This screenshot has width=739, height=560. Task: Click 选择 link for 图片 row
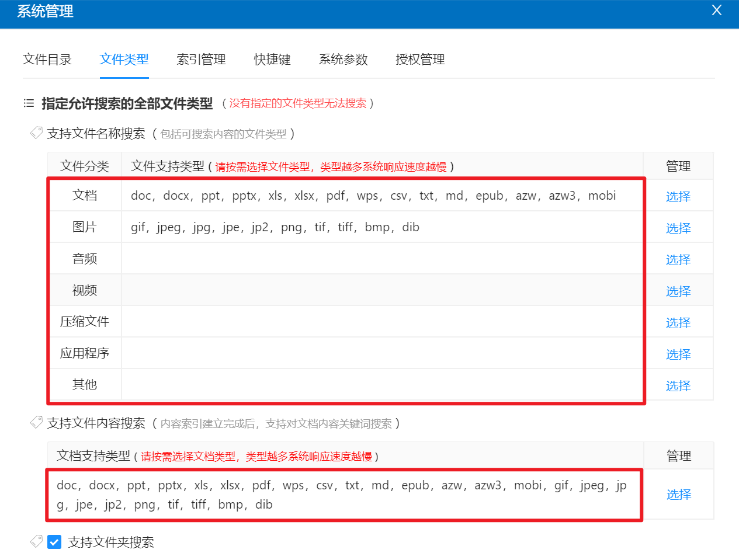point(678,228)
